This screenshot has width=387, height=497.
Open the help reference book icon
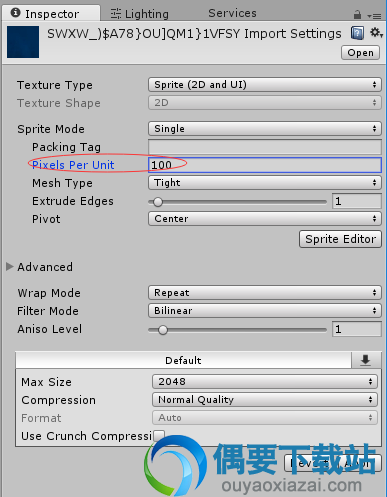click(x=357, y=33)
